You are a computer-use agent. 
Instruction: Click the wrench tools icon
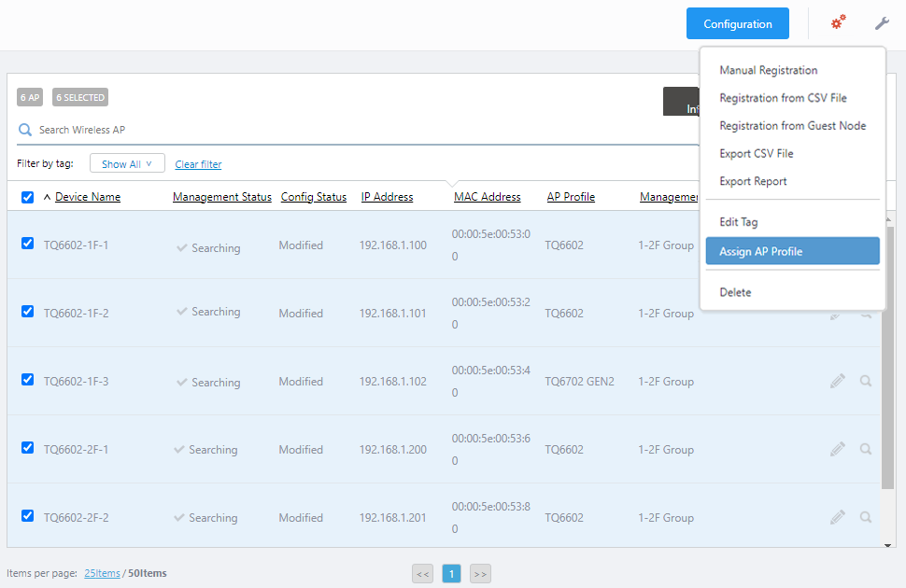click(882, 23)
